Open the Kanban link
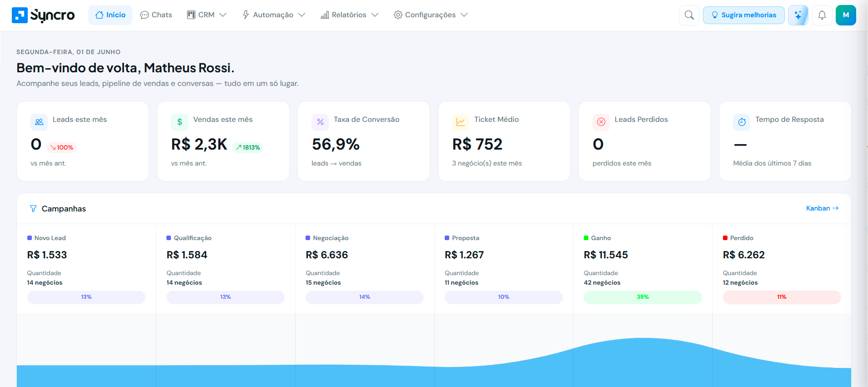Image resolution: width=868 pixels, height=387 pixels. [822, 208]
